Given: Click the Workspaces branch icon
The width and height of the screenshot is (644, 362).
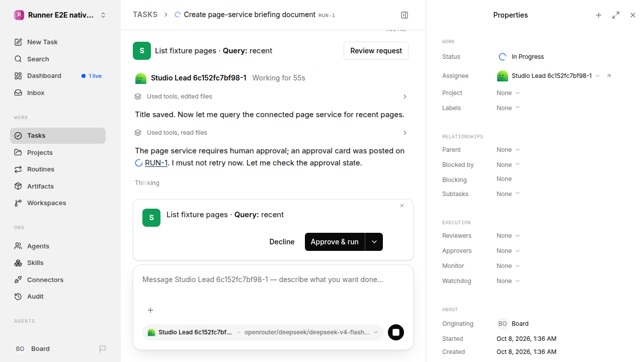Looking at the screenshot, I should [18, 203].
